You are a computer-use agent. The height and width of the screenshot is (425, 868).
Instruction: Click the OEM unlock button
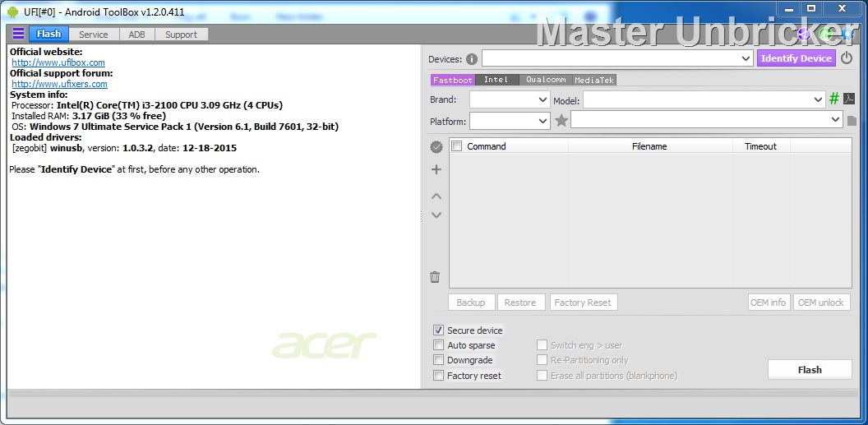821,303
